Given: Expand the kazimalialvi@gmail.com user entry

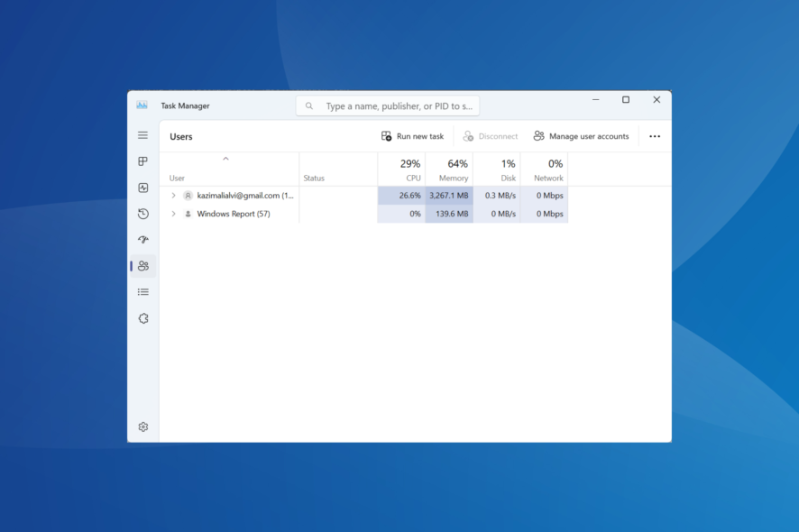Looking at the screenshot, I should coord(173,195).
